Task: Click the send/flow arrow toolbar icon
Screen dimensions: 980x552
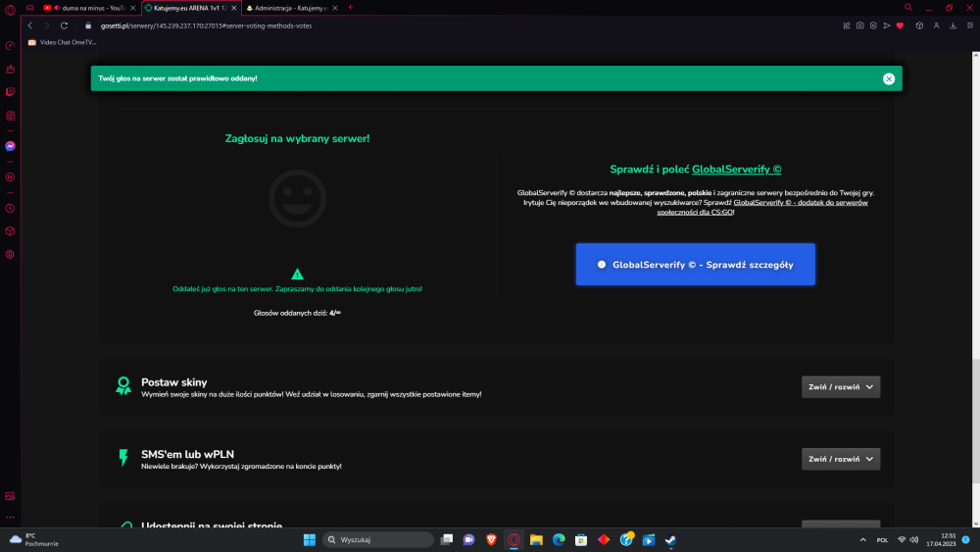Action: point(886,25)
